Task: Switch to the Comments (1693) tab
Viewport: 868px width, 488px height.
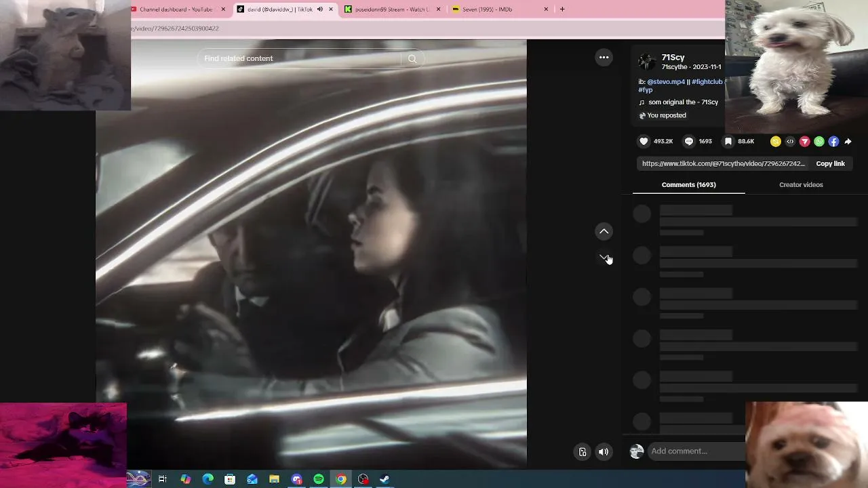Action: pyautogui.click(x=688, y=185)
